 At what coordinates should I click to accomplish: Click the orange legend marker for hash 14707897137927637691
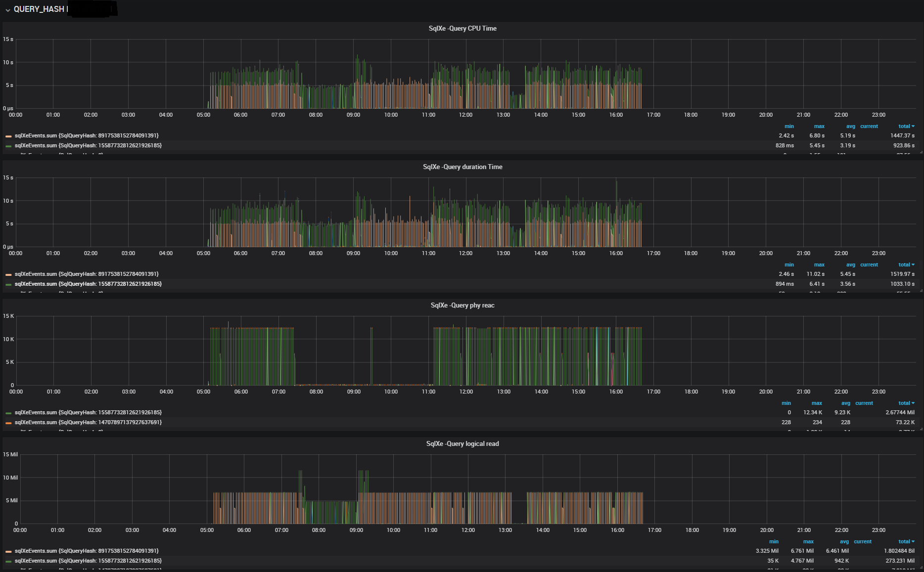coord(8,422)
